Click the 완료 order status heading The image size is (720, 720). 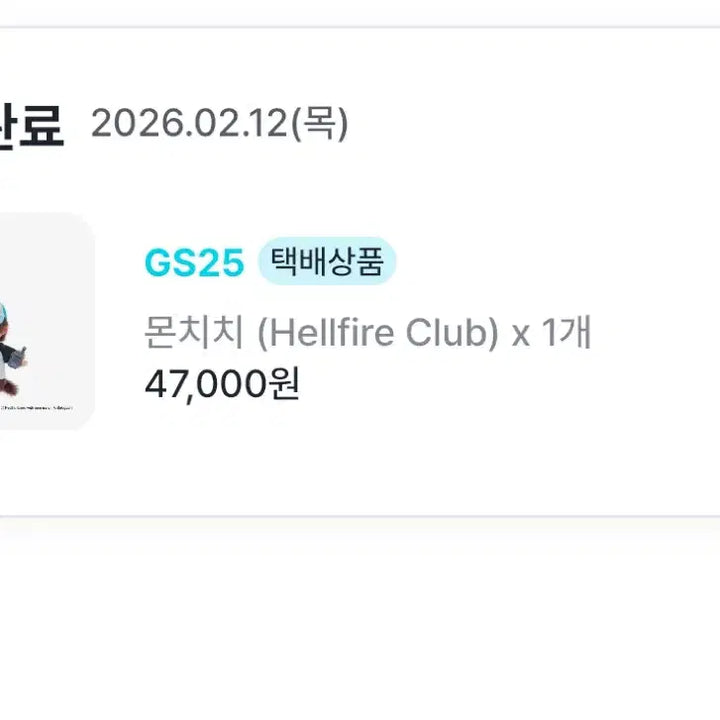tap(32, 127)
